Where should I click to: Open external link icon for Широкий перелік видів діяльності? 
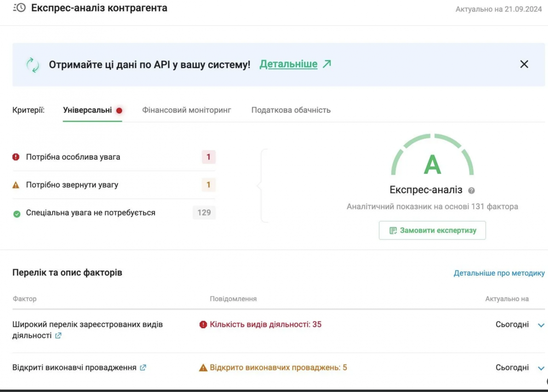coord(58,336)
